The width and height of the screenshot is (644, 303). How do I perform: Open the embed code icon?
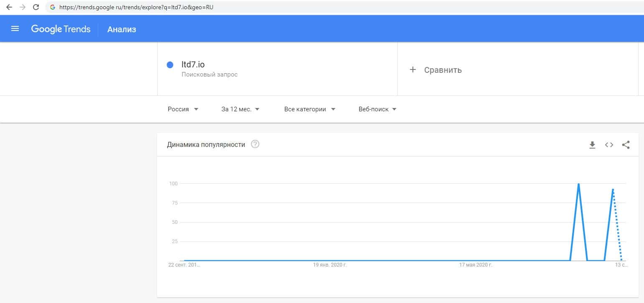pyautogui.click(x=609, y=145)
